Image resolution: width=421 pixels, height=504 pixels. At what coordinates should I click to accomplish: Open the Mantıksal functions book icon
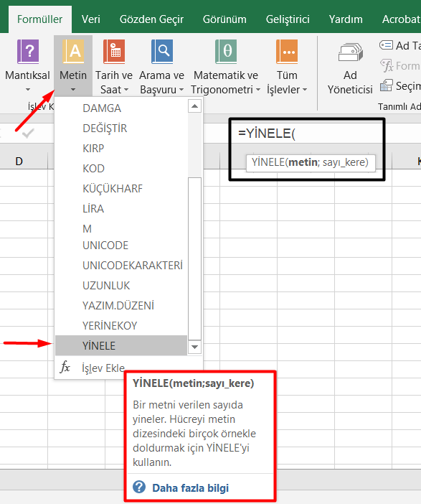tap(28, 52)
